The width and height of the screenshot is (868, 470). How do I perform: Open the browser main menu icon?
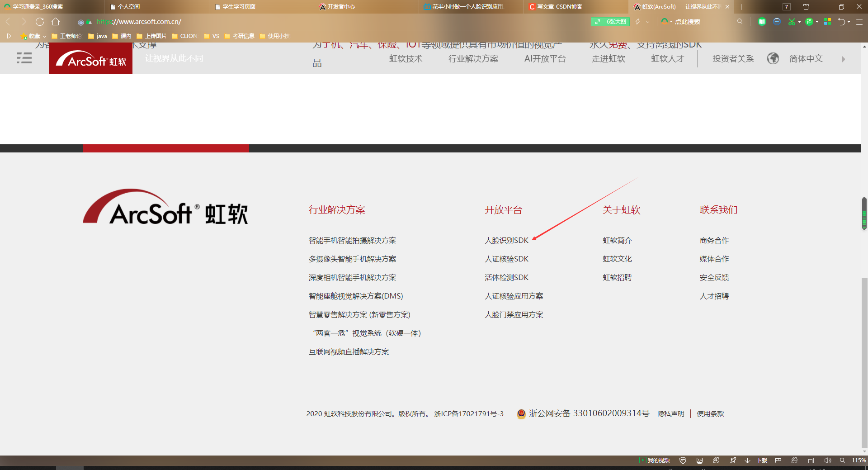click(x=859, y=22)
